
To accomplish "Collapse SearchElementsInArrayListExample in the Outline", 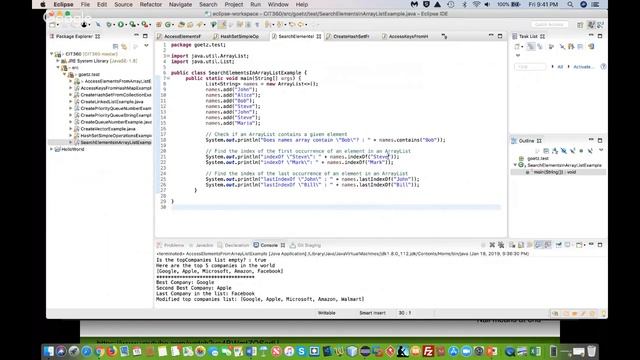I will coord(515,165).
